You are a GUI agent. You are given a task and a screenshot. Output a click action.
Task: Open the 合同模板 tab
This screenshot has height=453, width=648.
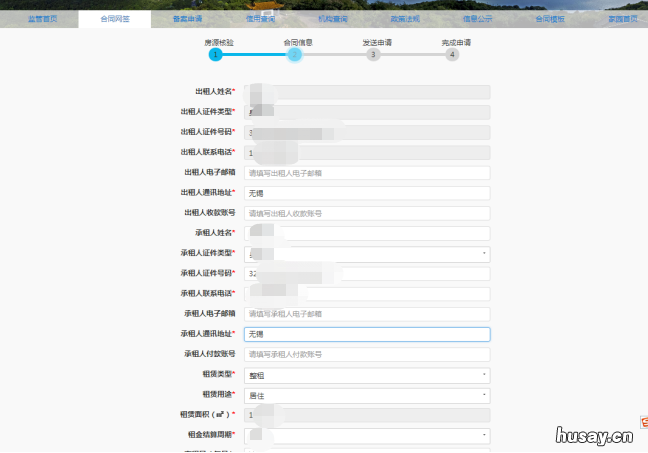(550, 19)
